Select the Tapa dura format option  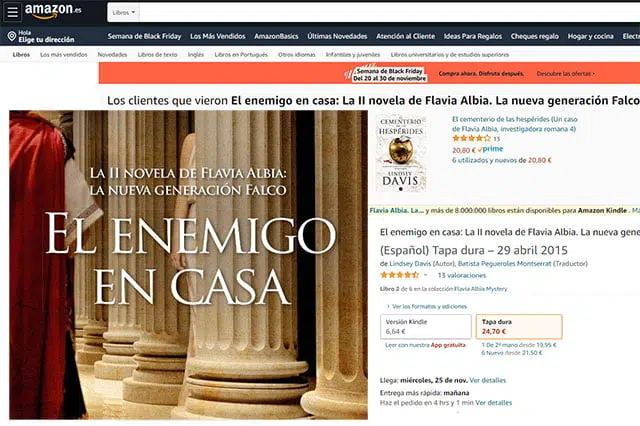[x=519, y=326]
